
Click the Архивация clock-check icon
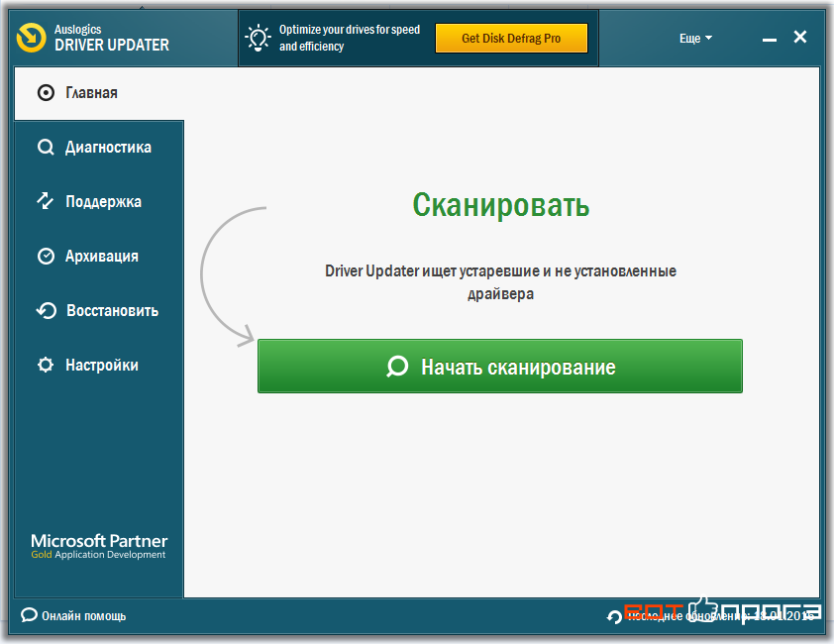(46, 256)
